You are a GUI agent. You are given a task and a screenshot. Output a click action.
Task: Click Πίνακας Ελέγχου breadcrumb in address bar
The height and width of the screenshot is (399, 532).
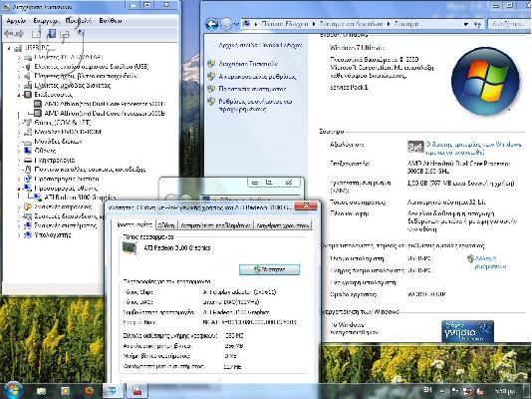(285, 24)
